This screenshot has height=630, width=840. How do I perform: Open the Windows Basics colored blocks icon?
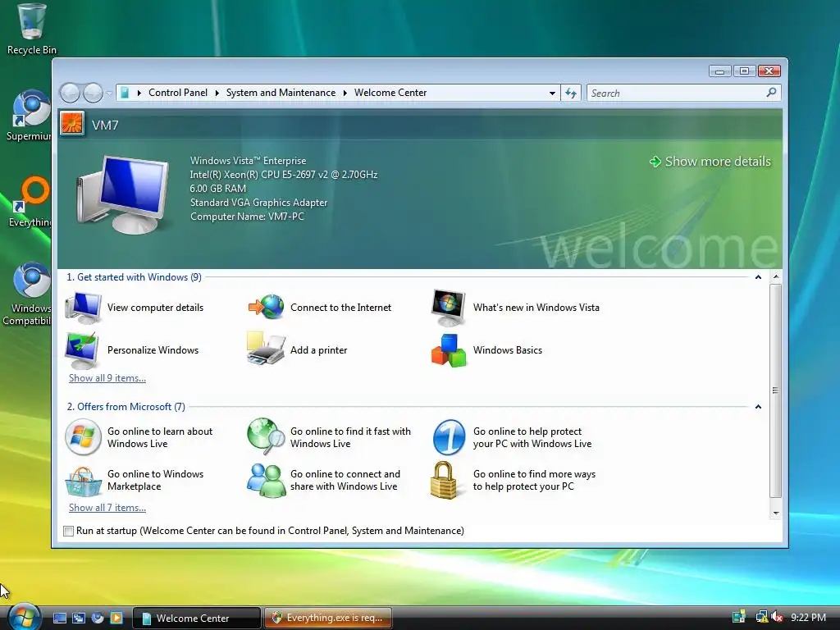pos(449,350)
